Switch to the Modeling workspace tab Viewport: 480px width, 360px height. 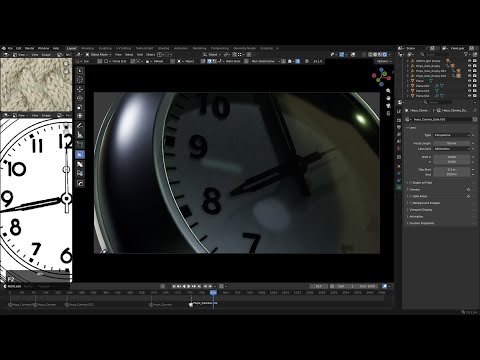(87, 48)
